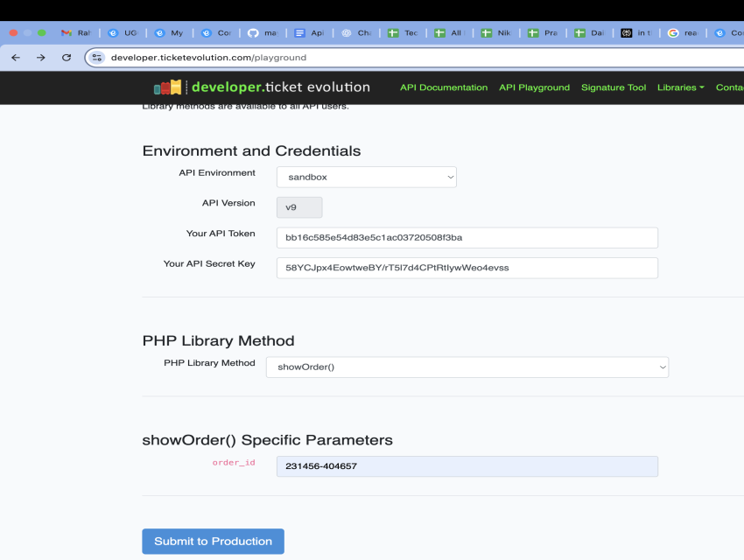
Task: Click the 'Environment and Credentials' heading
Action: tap(251, 150)
